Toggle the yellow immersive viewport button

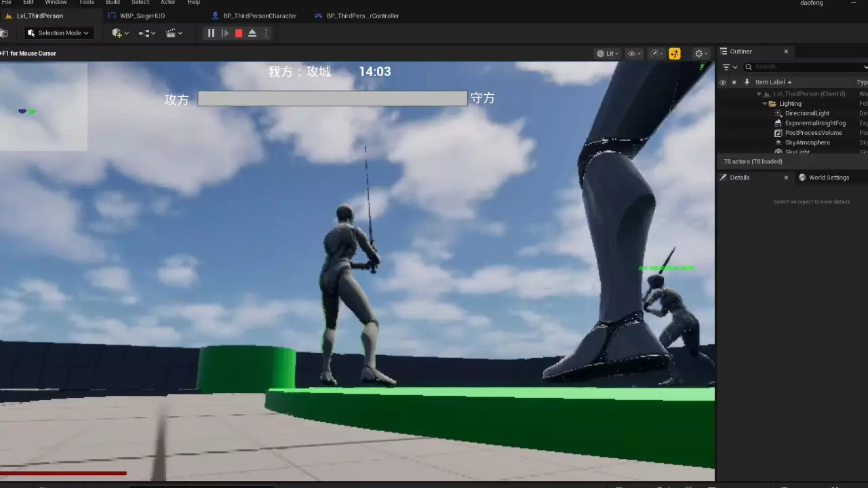(x=674, y=54)
